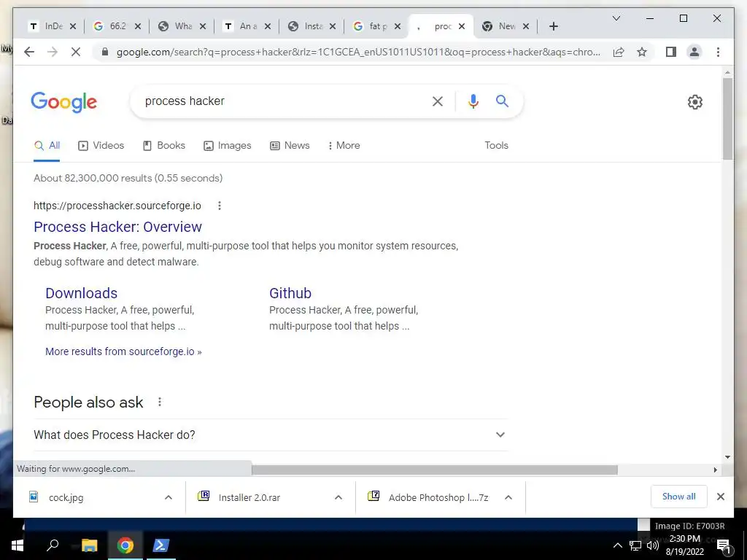Go back with the browser back arrow
Screen dimensions: 747x560
coord(29,52)
